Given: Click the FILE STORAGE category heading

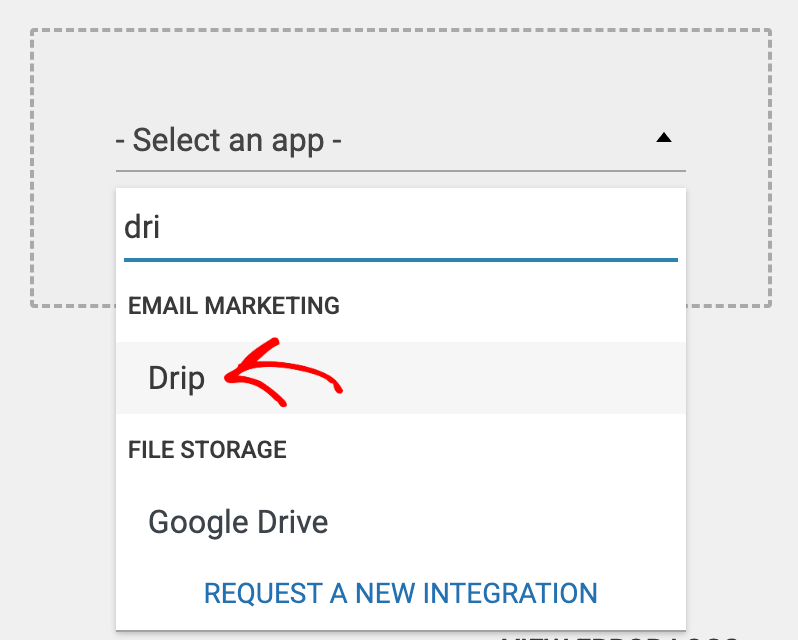Looking at the screenshot, I should click(207, 450).
